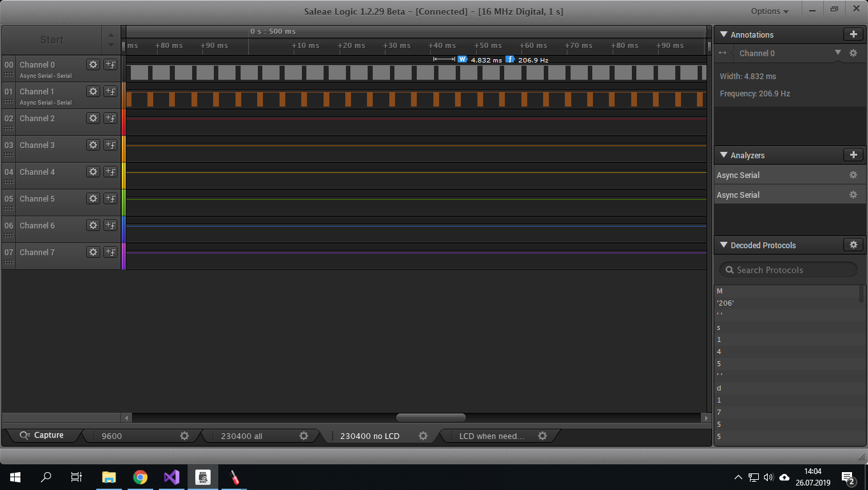Open gear for '230400 no LCD' tab
This screenshot has width=868, height=490.
click(x=423, y=436)
